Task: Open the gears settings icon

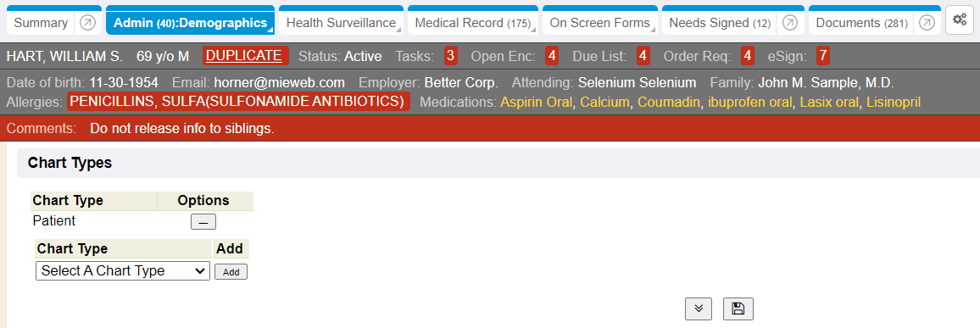Action: (x=960, y=20)
